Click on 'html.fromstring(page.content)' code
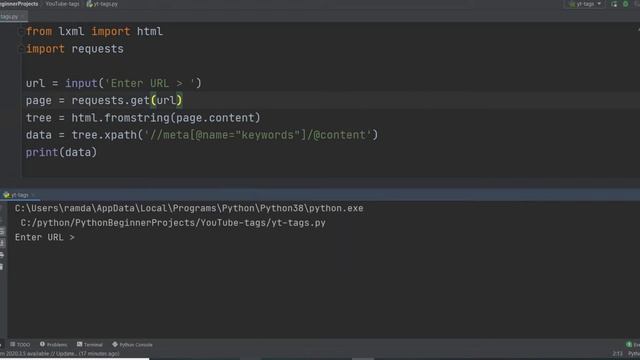The height and width of the screenshot is (360, 640). 166,118
